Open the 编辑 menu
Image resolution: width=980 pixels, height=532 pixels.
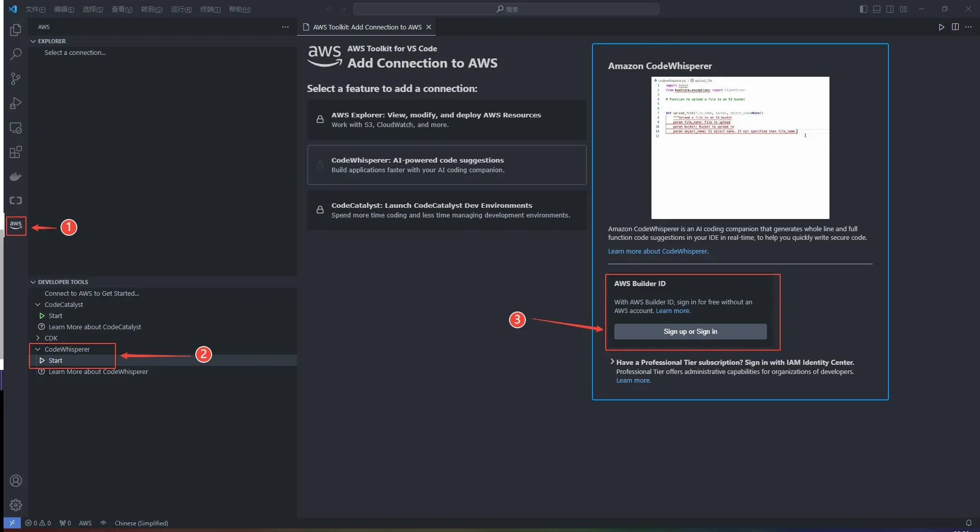click(64, 9)
